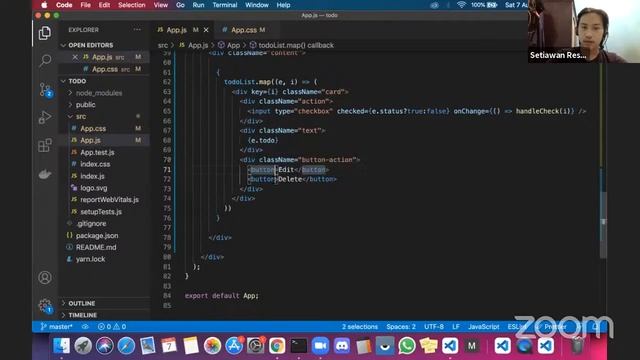Open the Spaces: 2 indentation selector
640x360 pixels.
[x=401, y=327]
